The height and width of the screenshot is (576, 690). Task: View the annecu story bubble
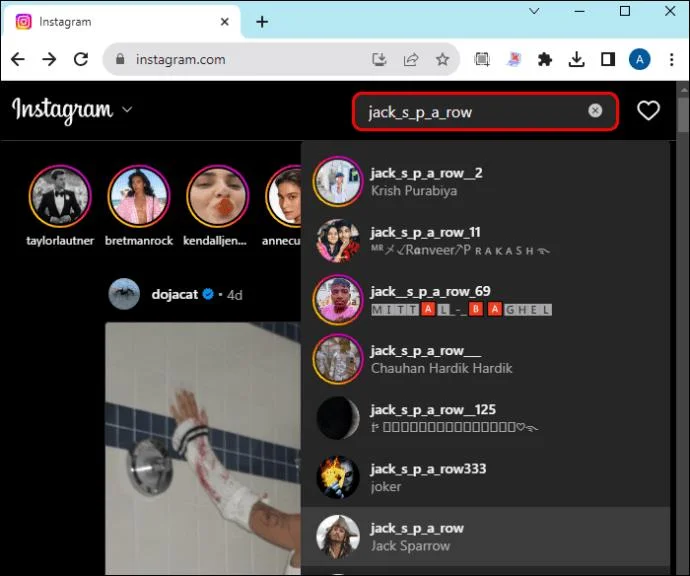click(x=283, y=196)
